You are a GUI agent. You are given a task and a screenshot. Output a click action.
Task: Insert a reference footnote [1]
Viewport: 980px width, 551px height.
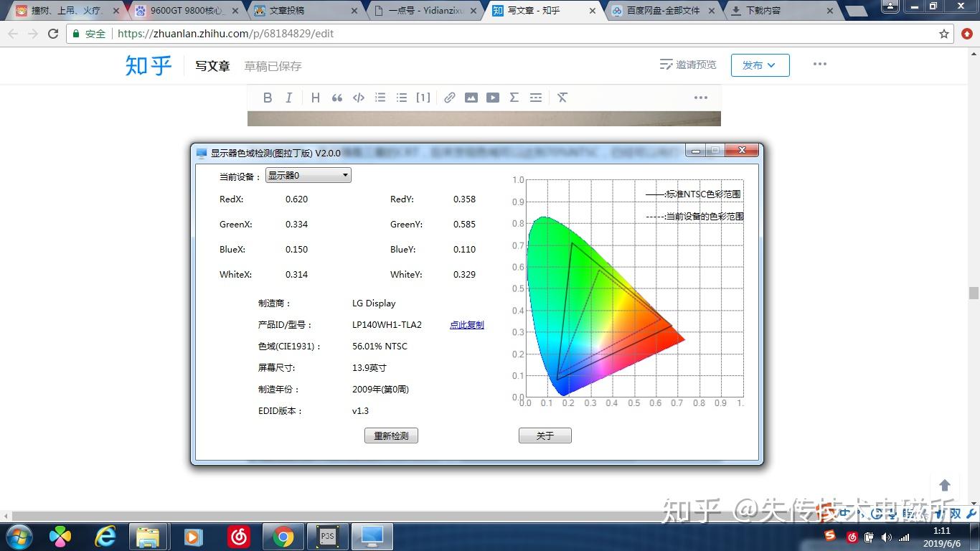[423, 98]
